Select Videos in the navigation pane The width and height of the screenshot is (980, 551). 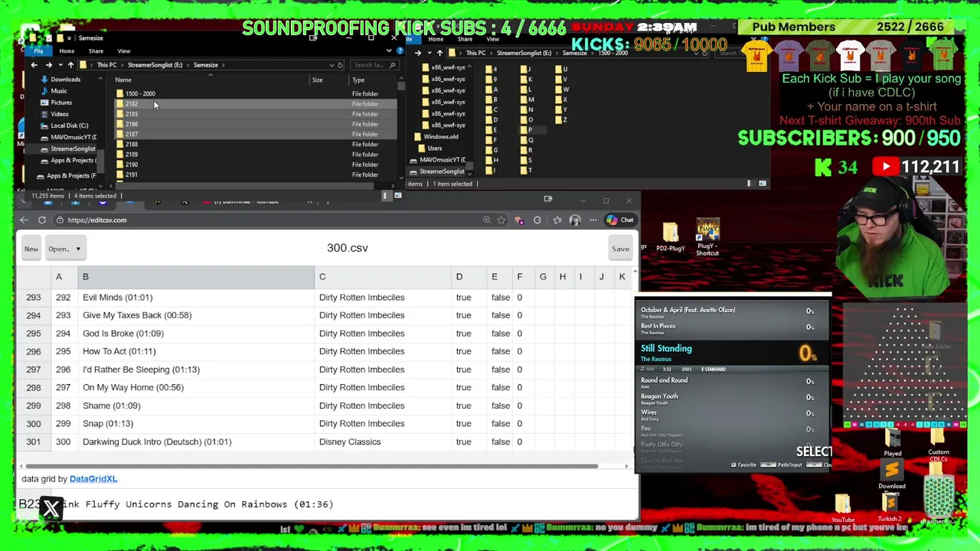point(59,114)
